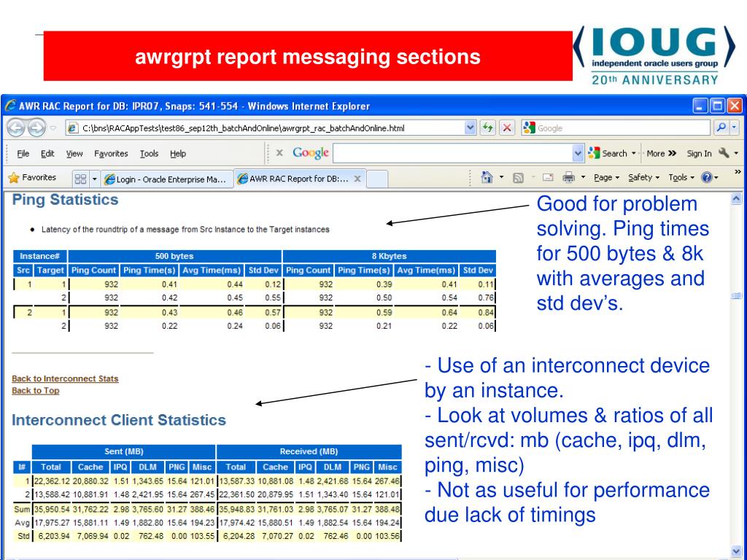Open the Edit menu
747x560 pixels.
pyautogui.click(x=47, y=153)
